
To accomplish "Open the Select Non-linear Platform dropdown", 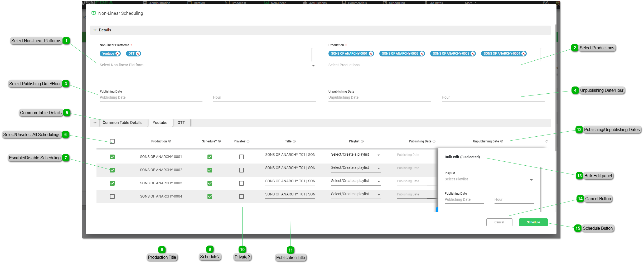I will click(x=313, y=65).
